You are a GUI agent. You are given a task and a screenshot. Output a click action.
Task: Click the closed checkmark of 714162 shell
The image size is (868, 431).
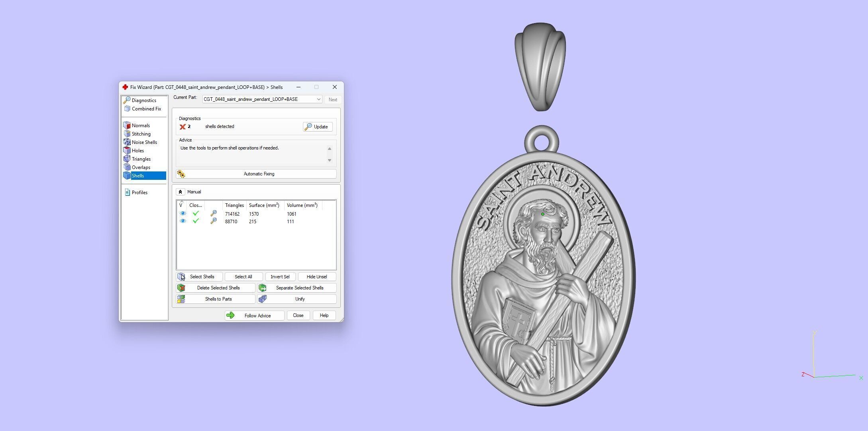[196, 213]
